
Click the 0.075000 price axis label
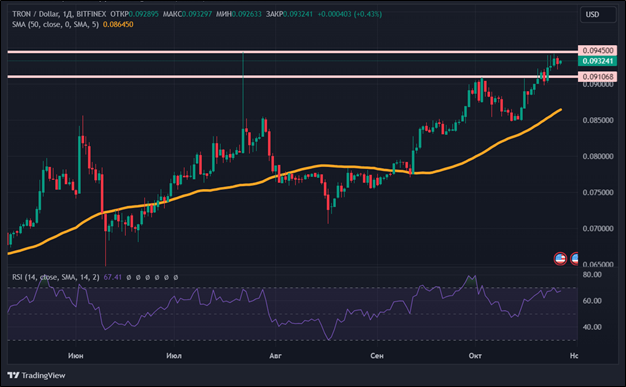click(598, 192)
